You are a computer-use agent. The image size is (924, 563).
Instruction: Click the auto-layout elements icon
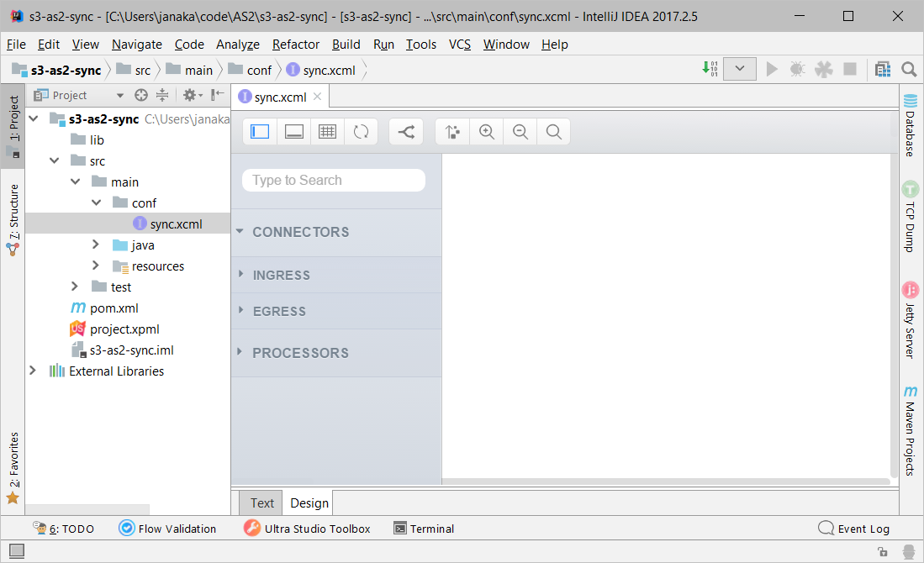[x=452, y=131]
